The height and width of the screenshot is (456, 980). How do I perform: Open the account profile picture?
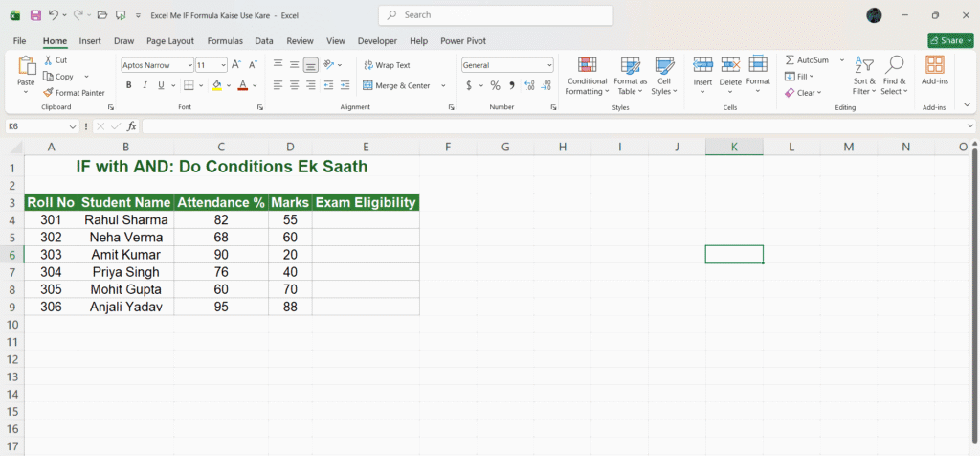click(875, 15)
